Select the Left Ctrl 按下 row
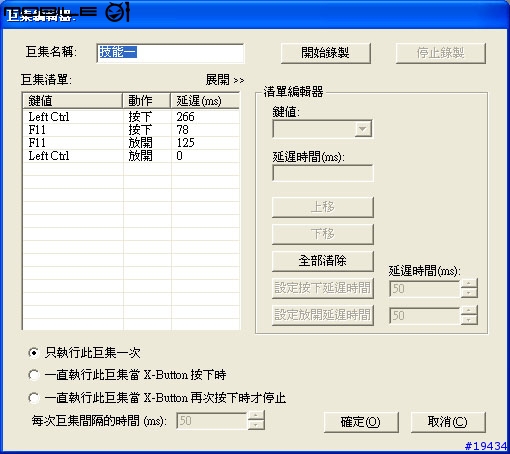The image size is (510, 454). [x=131, y=117]
